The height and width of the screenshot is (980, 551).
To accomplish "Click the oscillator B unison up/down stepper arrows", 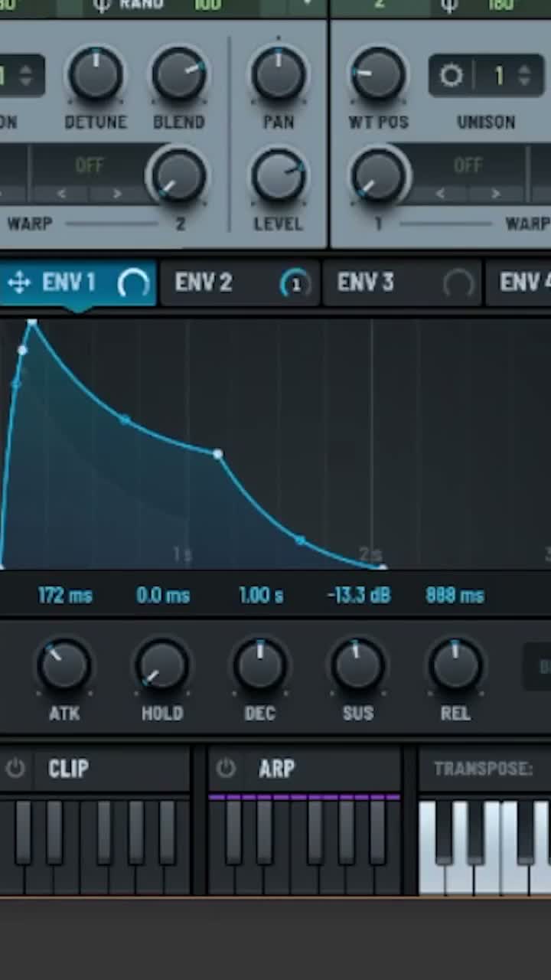I will coord(524,75).
